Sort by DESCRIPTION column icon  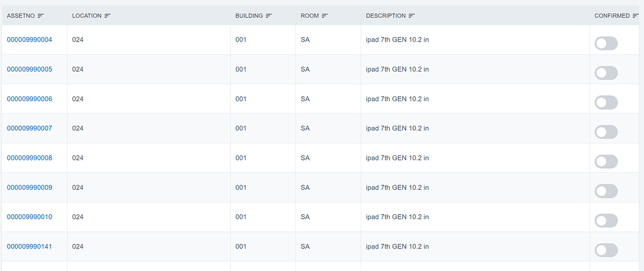[x=412, y=16]
